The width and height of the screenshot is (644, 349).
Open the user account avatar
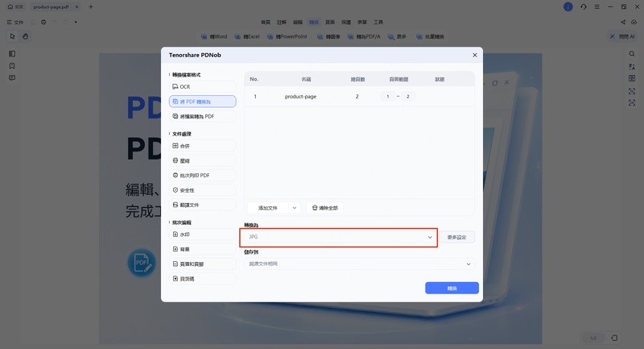(568, 6)
